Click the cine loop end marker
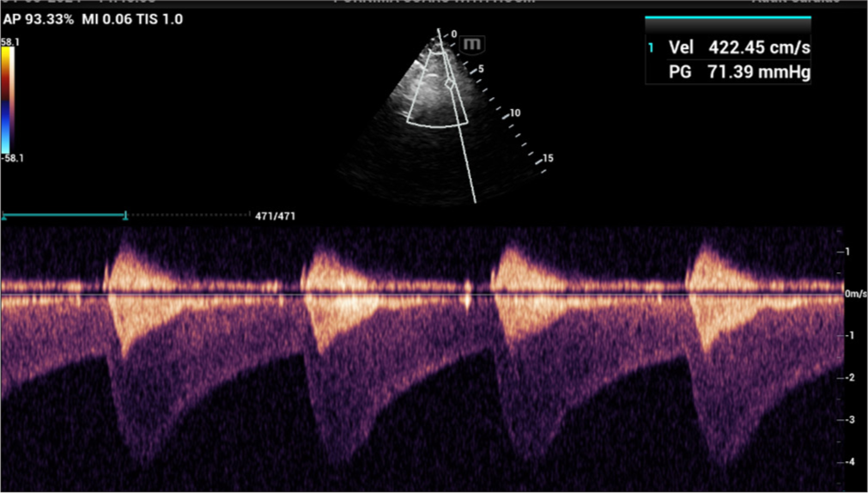 click(x=125, y=215)
